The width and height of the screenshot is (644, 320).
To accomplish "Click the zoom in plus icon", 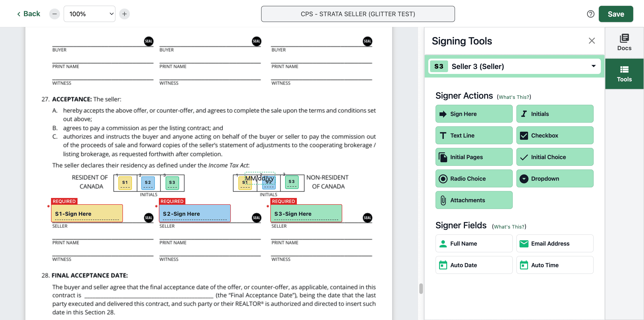I will coord(124,14).
